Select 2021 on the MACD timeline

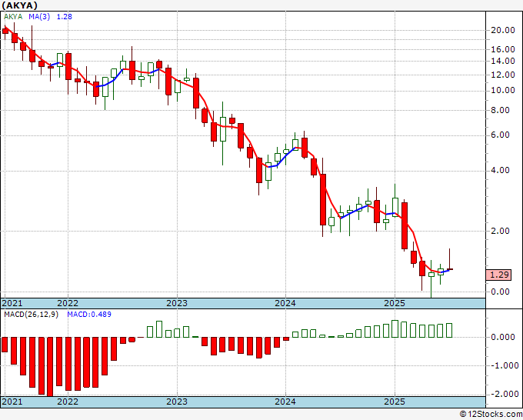click(12, 402)
